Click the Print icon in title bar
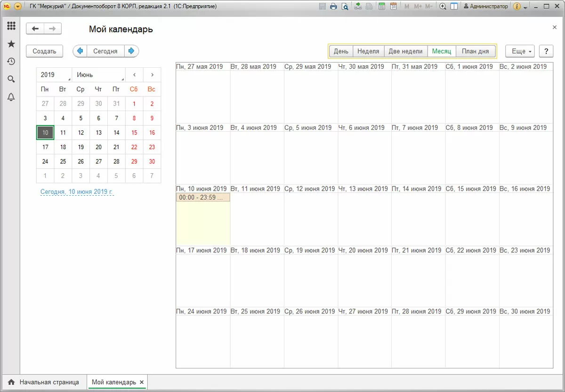This screenshot has height=392, width=565. tap(333, 7)
